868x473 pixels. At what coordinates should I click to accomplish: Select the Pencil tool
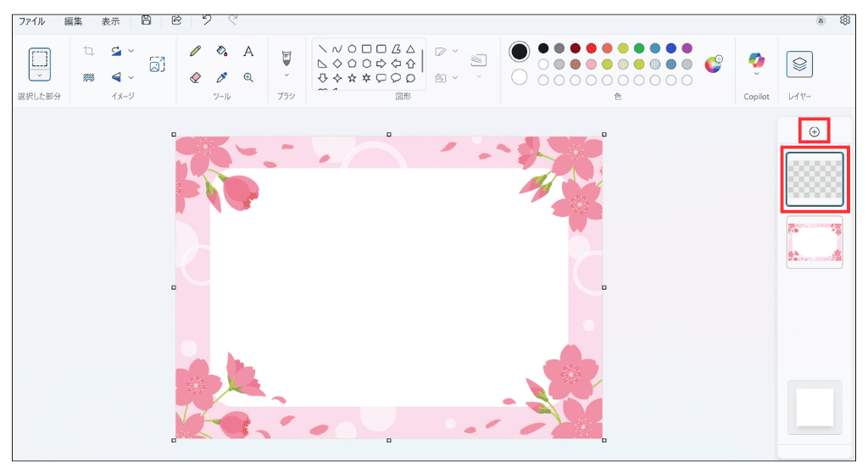coord(196,51)
